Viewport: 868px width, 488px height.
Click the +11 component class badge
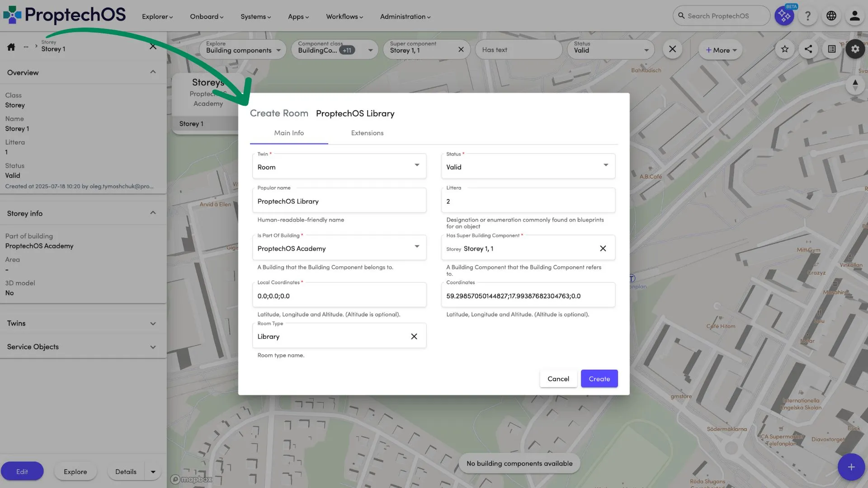[347, 51]
